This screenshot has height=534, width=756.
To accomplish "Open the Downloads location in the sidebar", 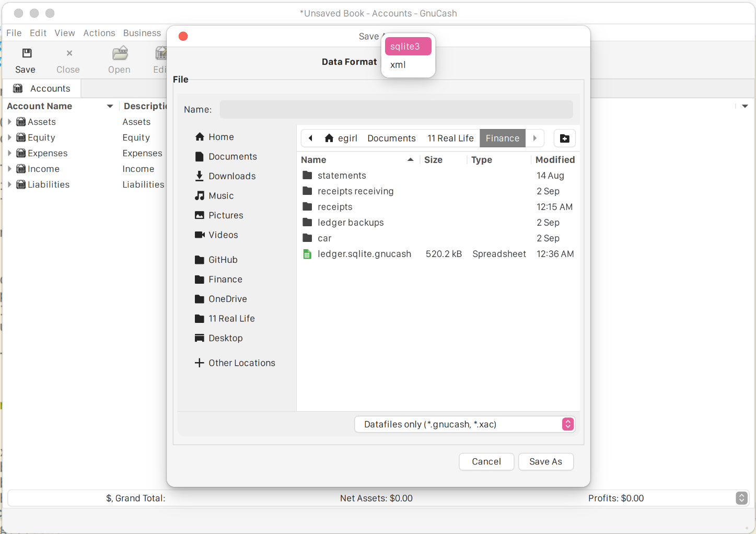I will [x=232, y=176].
